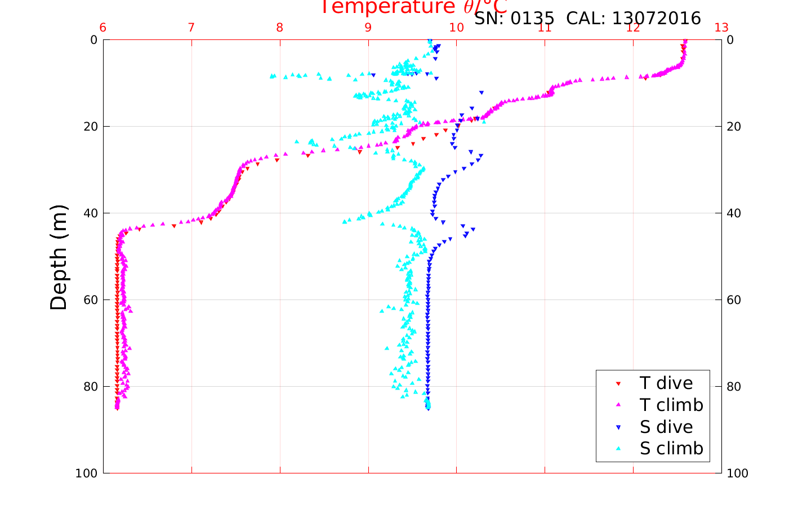Viewport: 798px width, 532px height.
Task: Click temperature tick label "12"
Action: point(633,28)
